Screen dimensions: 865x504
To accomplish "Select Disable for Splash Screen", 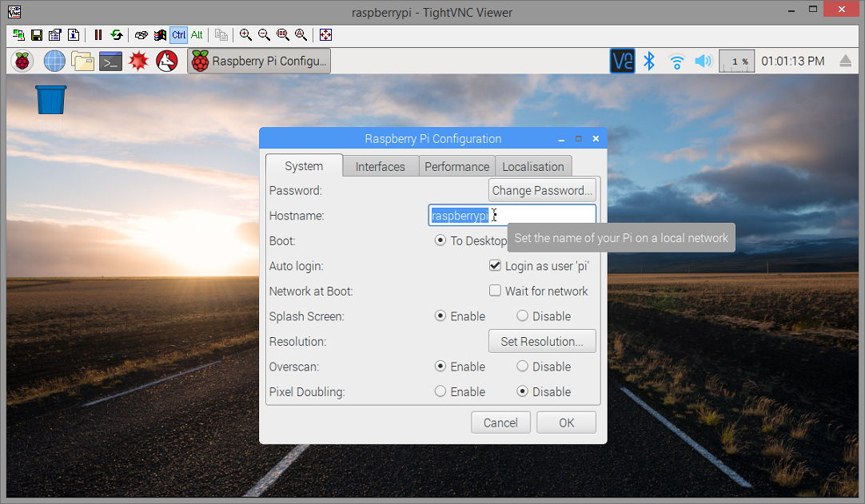I will [522, 316].
